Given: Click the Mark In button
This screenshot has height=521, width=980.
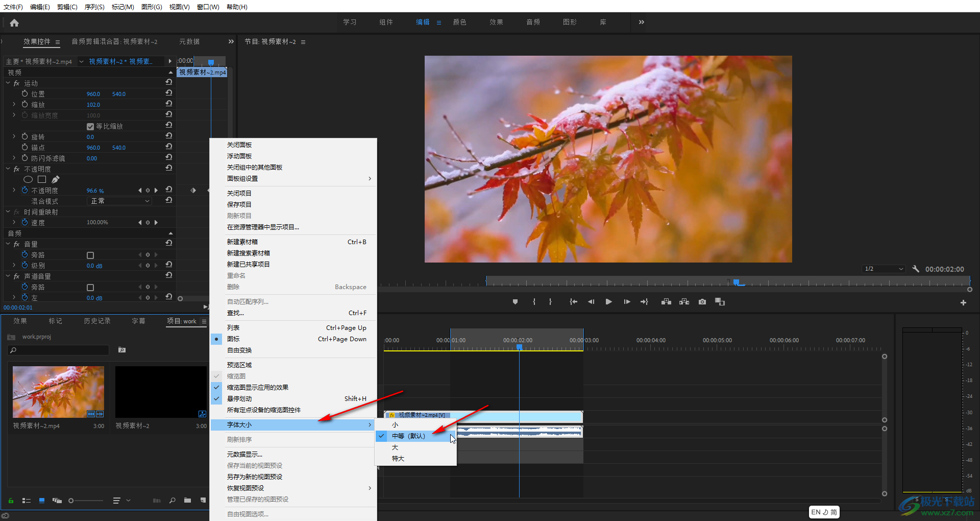Looking at the screenshot, I should tap(534, 302).
